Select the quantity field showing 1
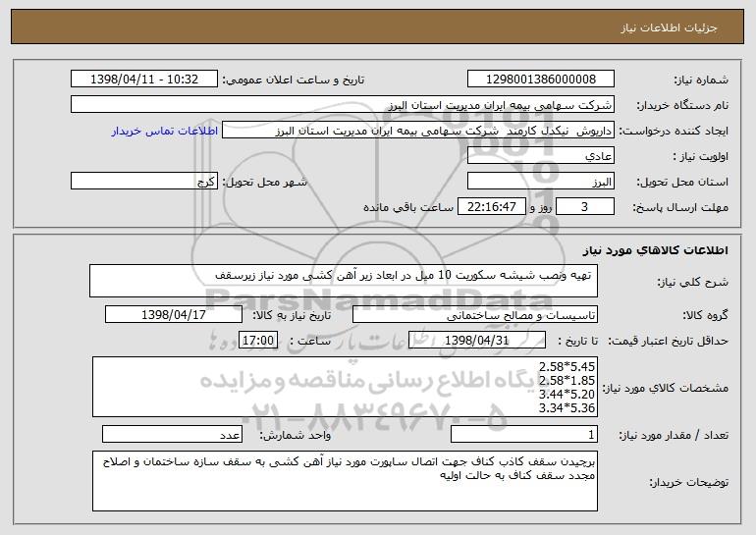The width and height of the screenshot is (756, 535). point(524,434)
